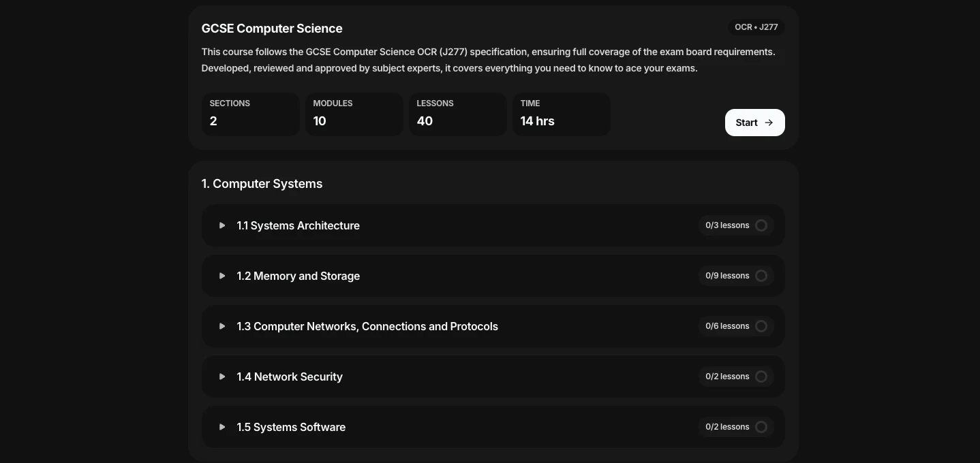Click the arrow icon in Start button
This screenshot has height=463, width=980.
(x=769, y=123)
